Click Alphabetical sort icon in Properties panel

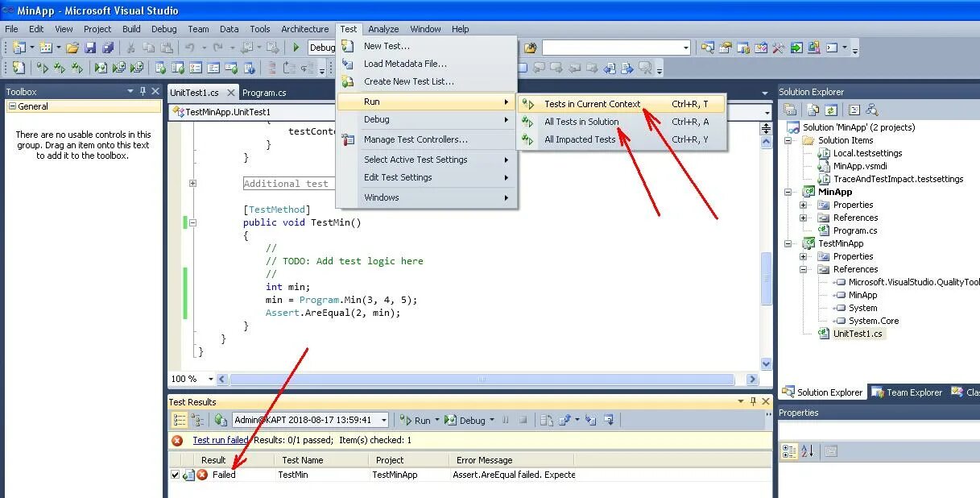click(808, 451)
